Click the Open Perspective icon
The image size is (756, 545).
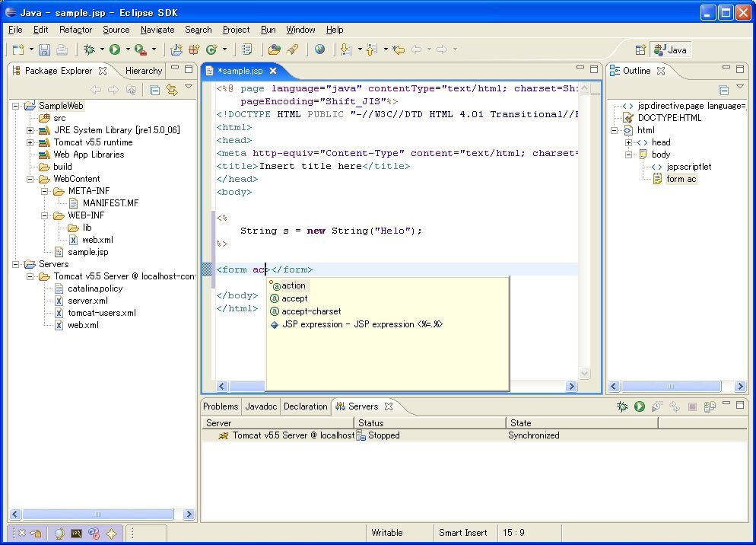(640, 49)
